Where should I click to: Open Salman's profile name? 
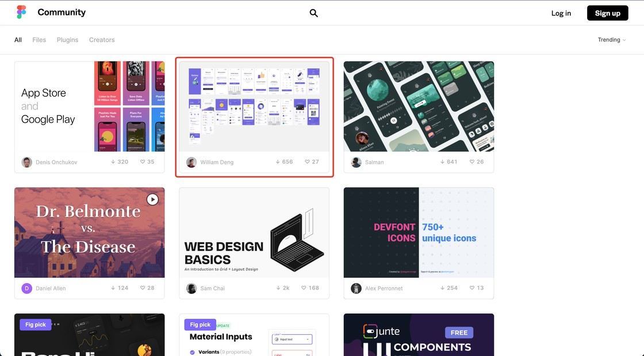pyautogui.click(x=374, y=162)
